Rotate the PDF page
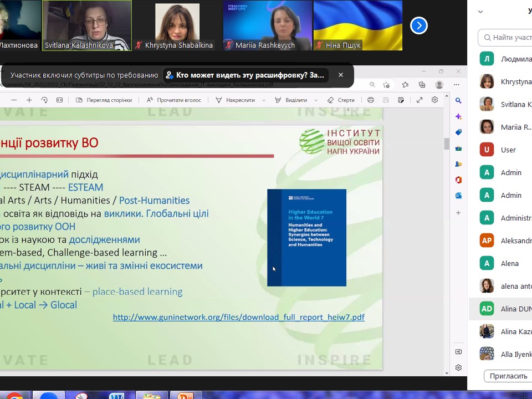The image size is (532, 399). click(44, 100)
